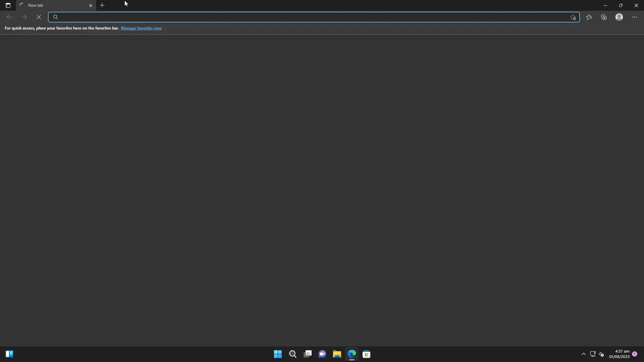This screenshot has height=362, width=644.
Task: Open the Favorites panel
Action: click(x=589, y=17)
